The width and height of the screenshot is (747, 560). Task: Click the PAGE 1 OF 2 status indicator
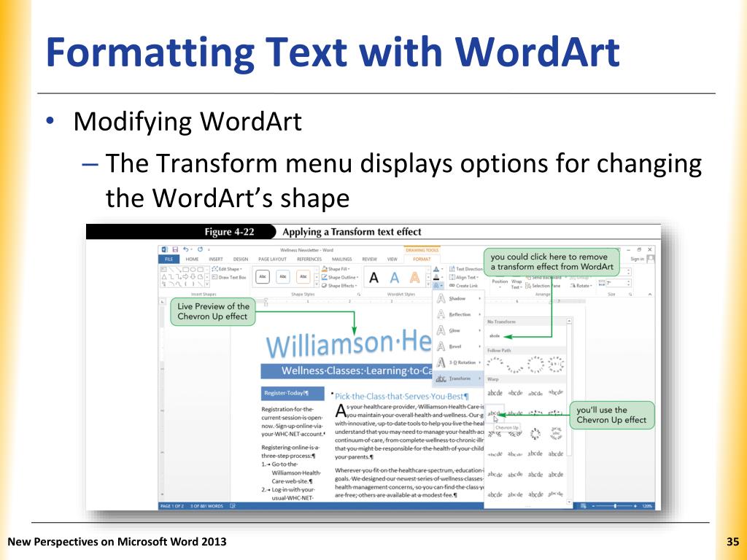(x=172, y=506)
